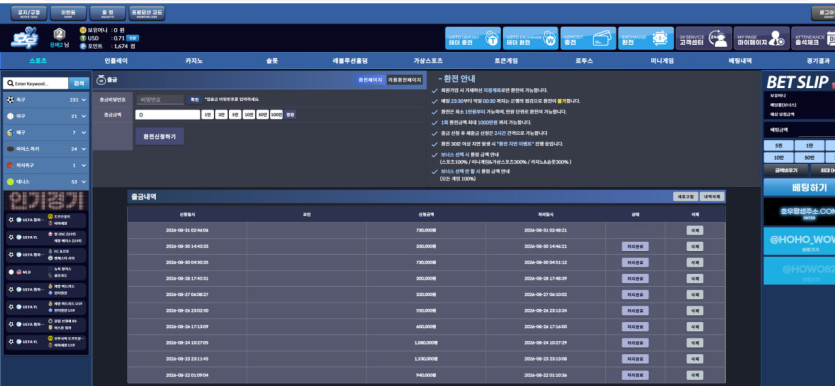The width and height of the screenshot is (835, 386).
Task: Refresh the withdrawal history list (새로고침)
Action: 685,196
